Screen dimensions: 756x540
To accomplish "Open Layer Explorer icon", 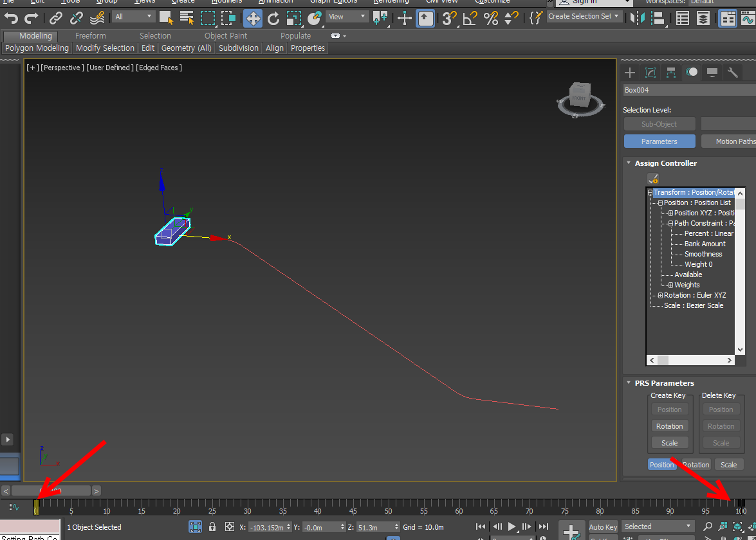I will coord(703,18).
